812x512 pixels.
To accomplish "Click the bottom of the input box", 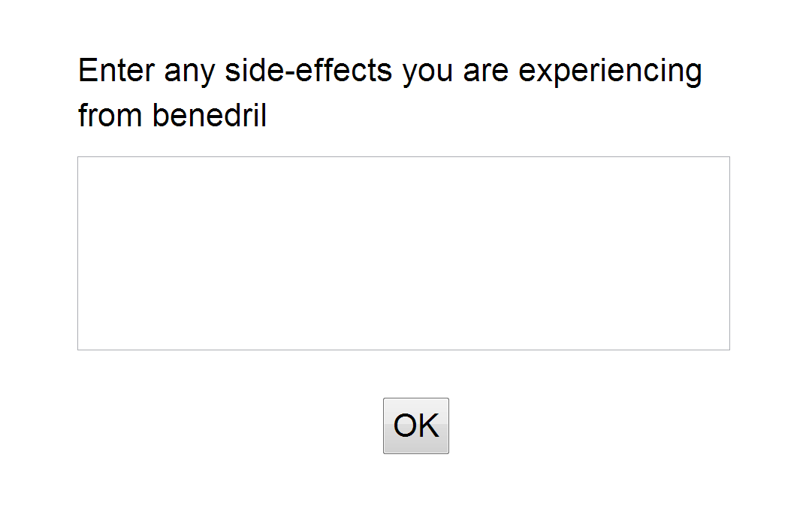I will point(403,349).
